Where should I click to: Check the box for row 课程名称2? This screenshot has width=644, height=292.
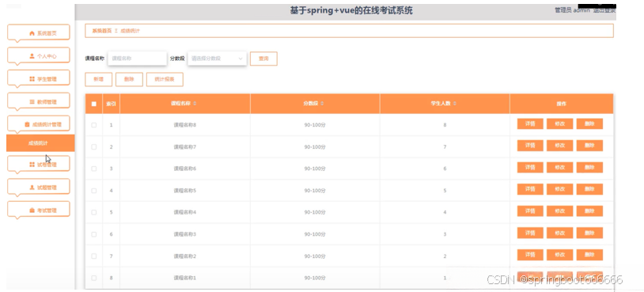[93, 256]
